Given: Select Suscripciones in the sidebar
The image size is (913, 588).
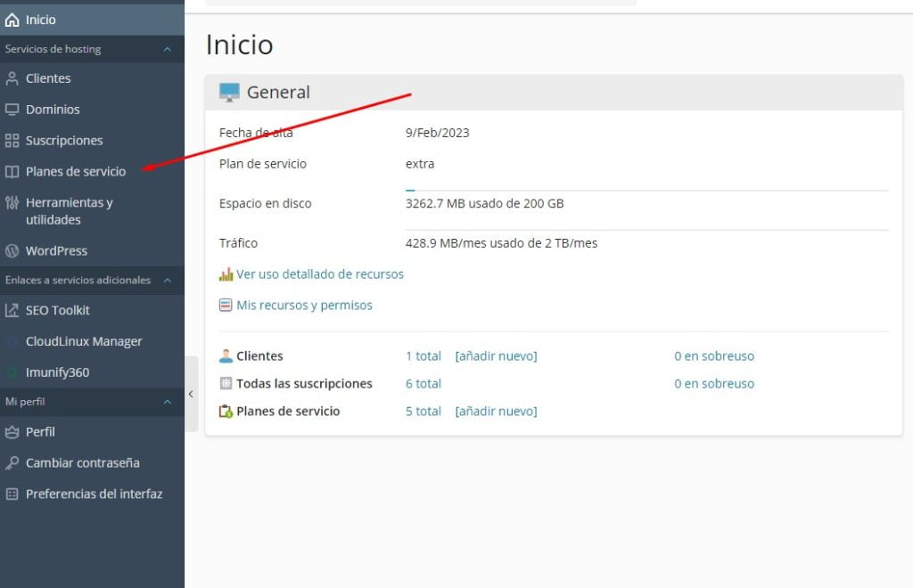Looking at the screenshot, I should click(92, 141).
